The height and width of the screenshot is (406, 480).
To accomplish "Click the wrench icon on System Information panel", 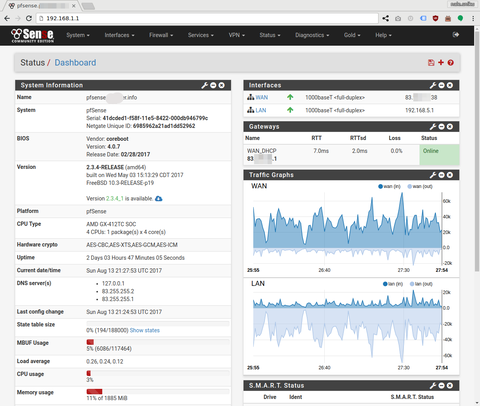I will 205,85.
